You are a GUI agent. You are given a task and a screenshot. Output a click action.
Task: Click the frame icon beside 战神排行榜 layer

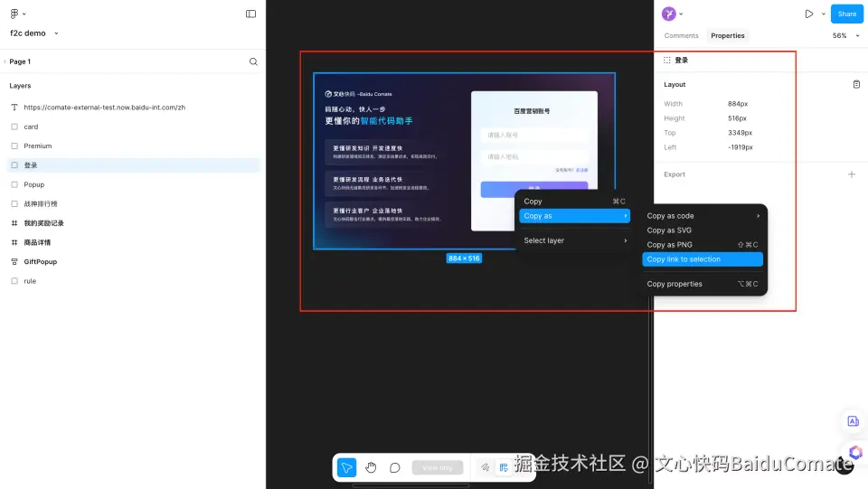pos(14,204)
